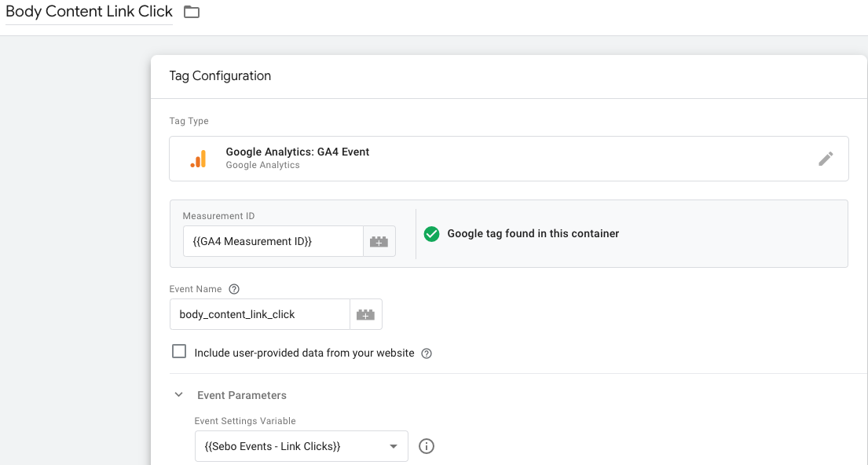This screenshot has width=868, height=465.
Task: Click the Event Parameters section label
Action: pyautogui.click(x=242, y=395)
